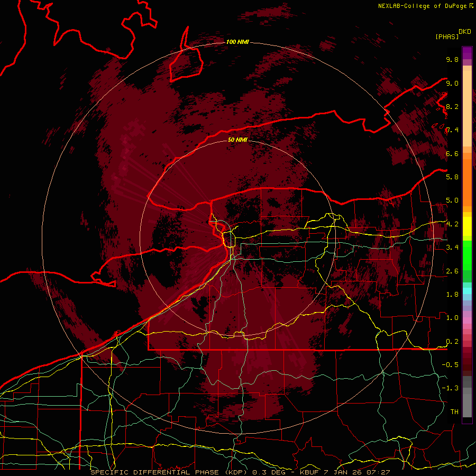Pick the yellow segment of the color bar
This screenshot has height=476, width=476.
pyautogui.click(x=467, y=226)
